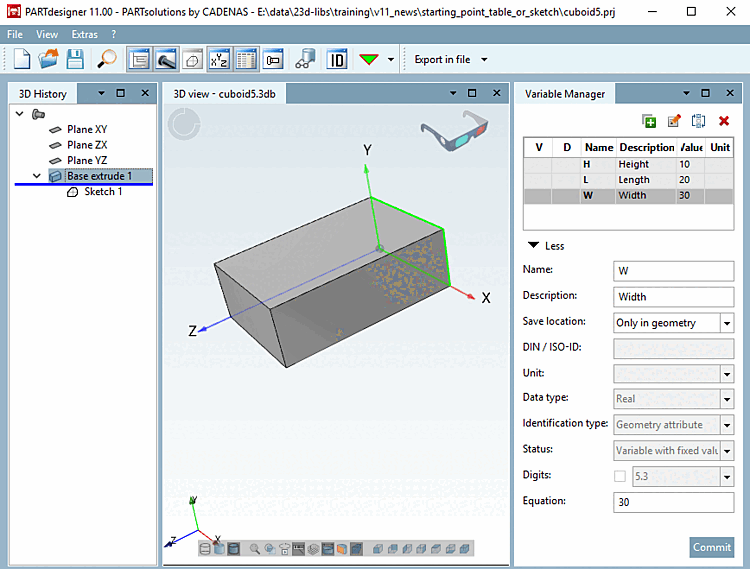The image size is (750, 569).
Task: Collapse variable details with Less arrow
Action: tap(534, 246)
